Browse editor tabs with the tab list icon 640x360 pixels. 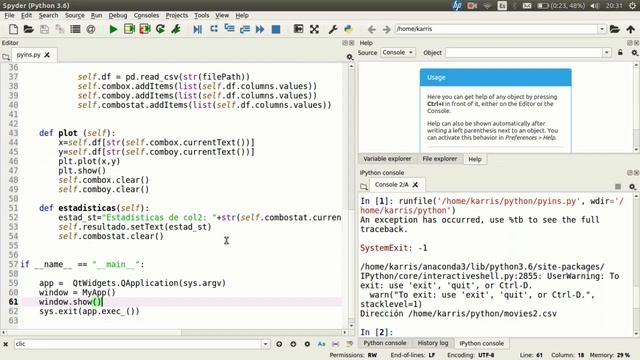click(x=6, y=57)
